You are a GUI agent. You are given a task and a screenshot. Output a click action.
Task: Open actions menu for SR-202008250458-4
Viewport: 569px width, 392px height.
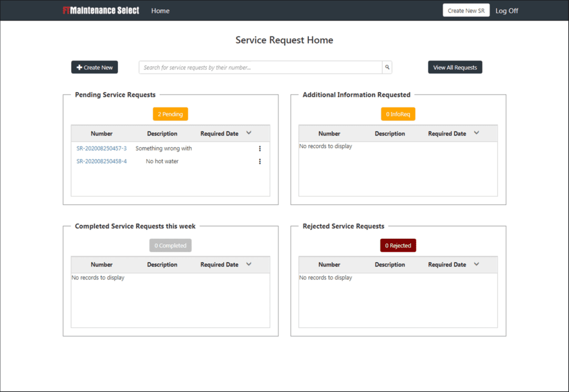coord(260,162)
